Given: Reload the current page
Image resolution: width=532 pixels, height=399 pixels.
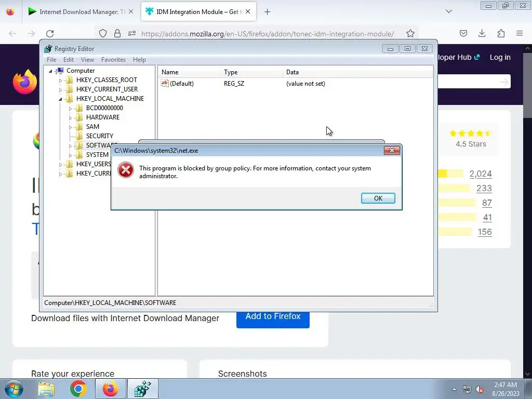Looking at the screenshot, I should tap(50, 34).
